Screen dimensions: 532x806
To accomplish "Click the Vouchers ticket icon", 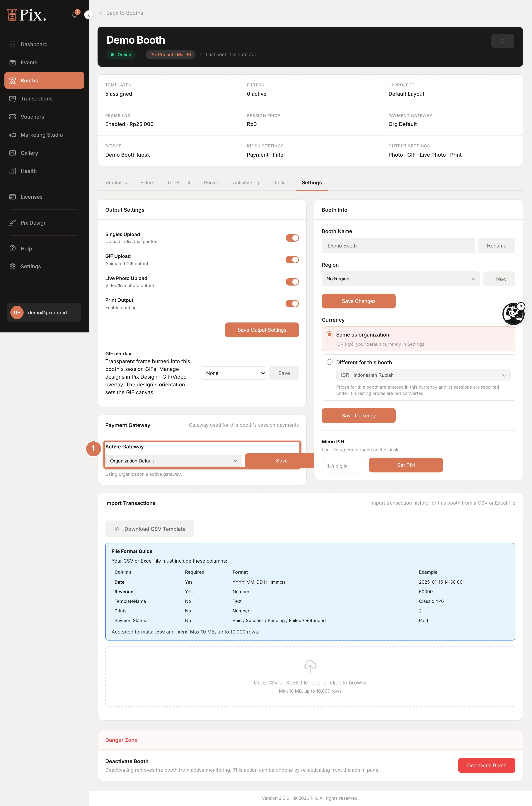I will pyautogui.click(x=13, y=117).
